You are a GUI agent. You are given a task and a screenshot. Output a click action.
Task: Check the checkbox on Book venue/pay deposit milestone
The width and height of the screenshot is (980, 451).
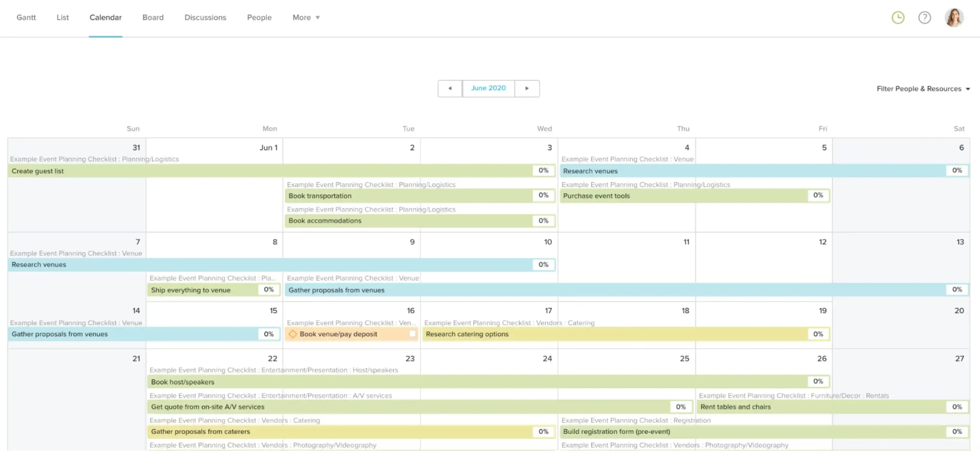click(x=412, y=334)
